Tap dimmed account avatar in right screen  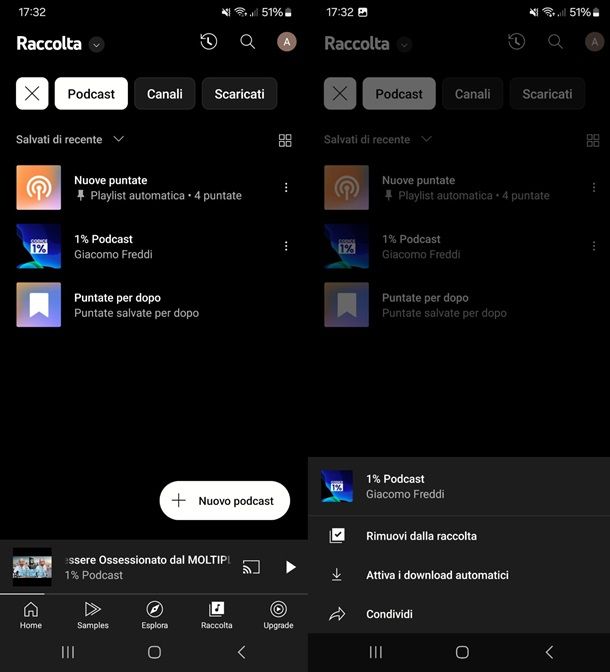coord(594,42)
